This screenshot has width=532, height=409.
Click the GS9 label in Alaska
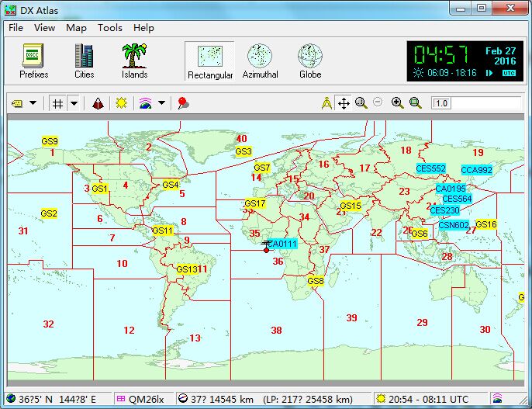click(50, 141)
